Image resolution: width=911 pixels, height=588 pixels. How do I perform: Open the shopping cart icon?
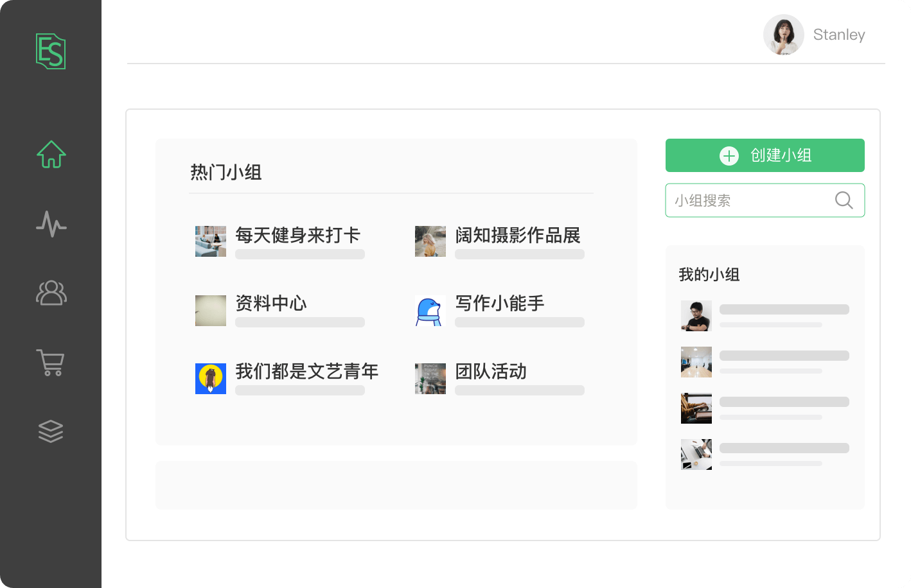[x=51, y=363]
